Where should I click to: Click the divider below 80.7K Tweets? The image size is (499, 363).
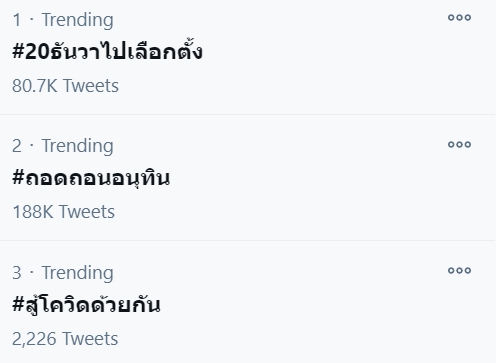tap(248, 114)
